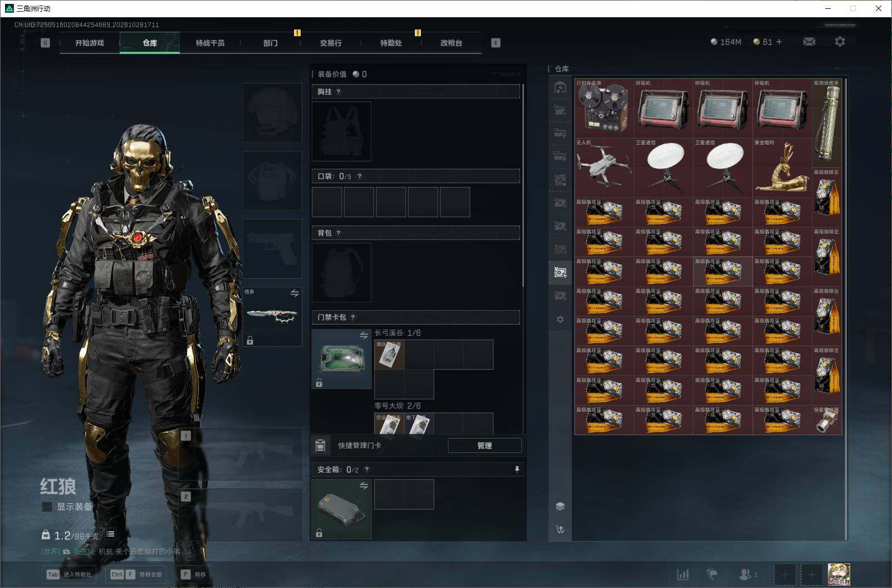Open the 改枪台 tab
The height and width of the screenshot is (588, 892).
451,43
